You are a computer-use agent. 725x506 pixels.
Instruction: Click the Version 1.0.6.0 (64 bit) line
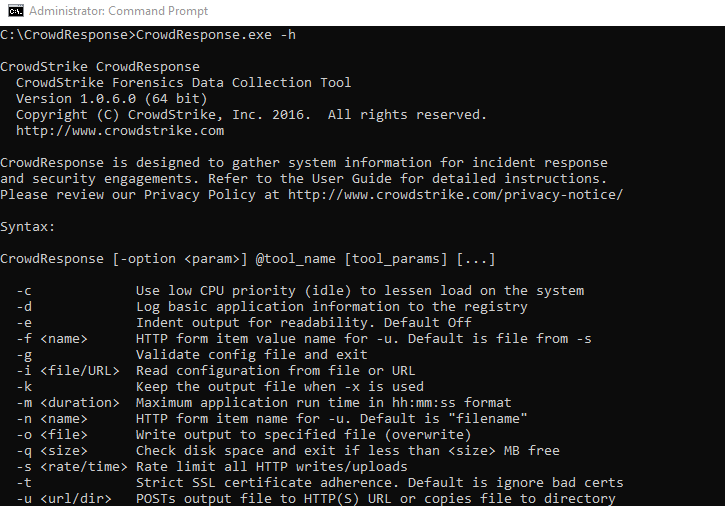coord(112,99)
